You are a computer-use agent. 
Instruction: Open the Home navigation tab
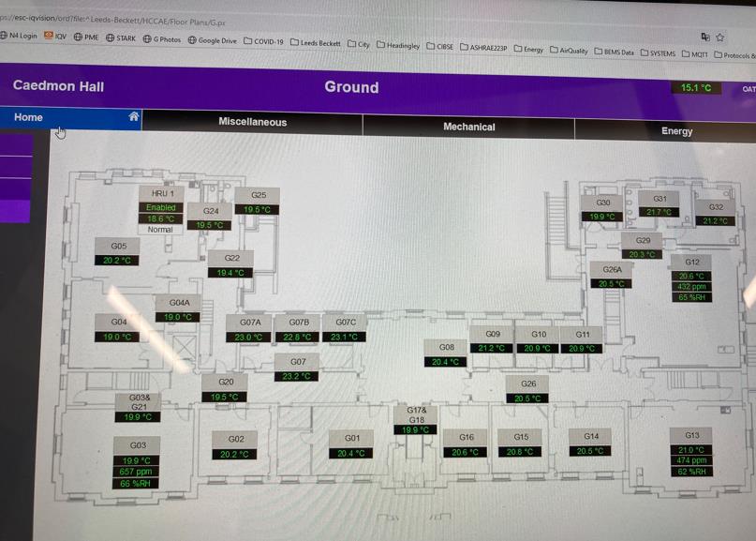coord(71,118)
